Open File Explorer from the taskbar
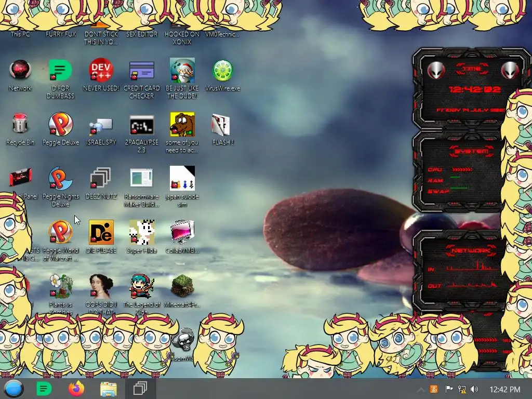532x399 pixels. click(x=109, y=389)
